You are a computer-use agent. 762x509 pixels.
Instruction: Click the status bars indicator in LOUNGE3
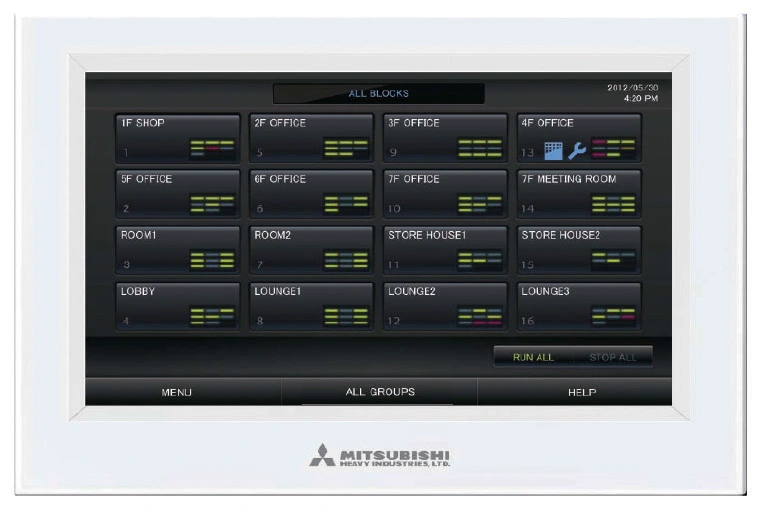(x=613, y=316)
